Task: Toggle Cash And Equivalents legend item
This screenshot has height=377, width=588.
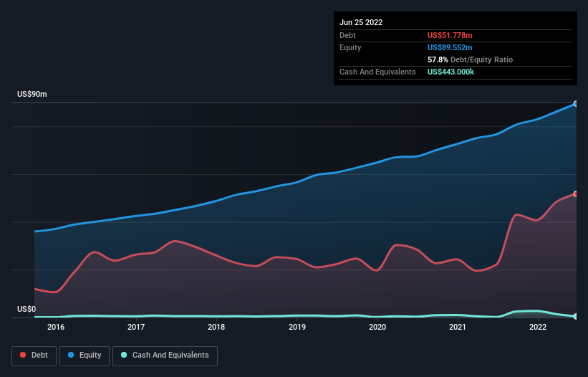Action: [x=165, y=355]
